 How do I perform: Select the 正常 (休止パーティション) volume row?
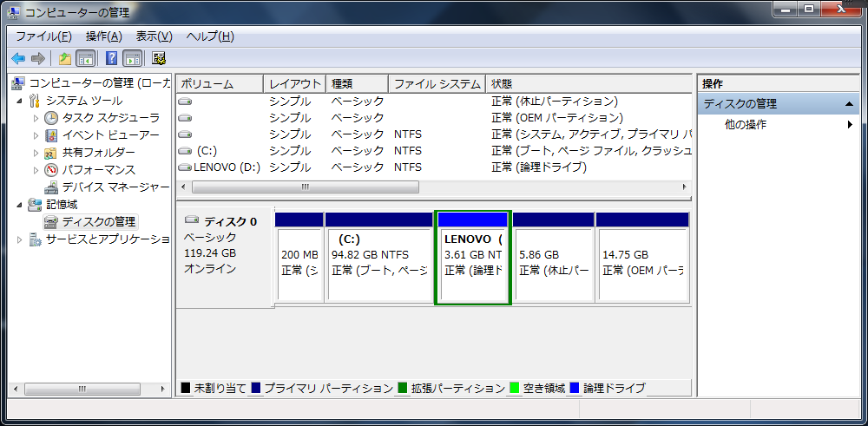(x=434, y=102)
